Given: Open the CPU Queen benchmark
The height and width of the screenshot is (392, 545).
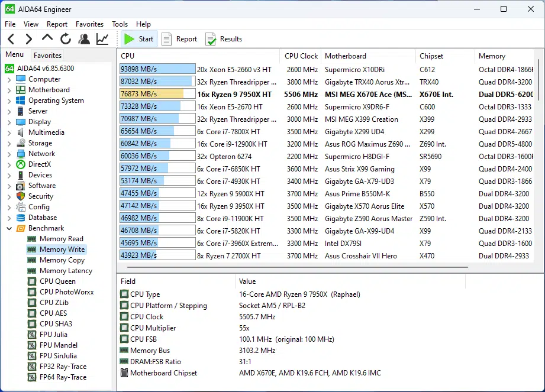Looking at the screenshot, I should (51, 281).
